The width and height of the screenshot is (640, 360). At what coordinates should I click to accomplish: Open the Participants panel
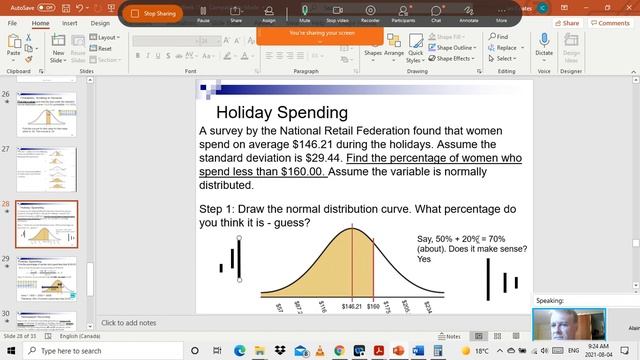coord(403,13)
